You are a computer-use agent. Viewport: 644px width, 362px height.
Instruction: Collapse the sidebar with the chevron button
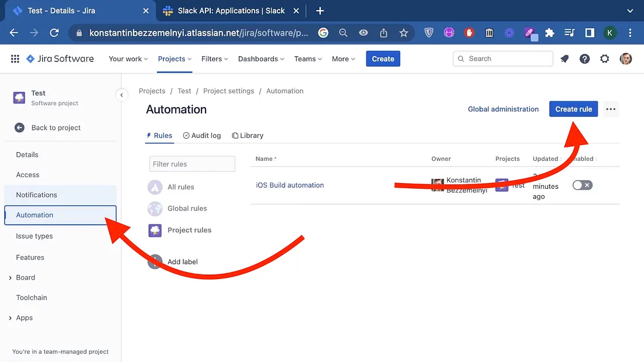click(x=122, y=95)
